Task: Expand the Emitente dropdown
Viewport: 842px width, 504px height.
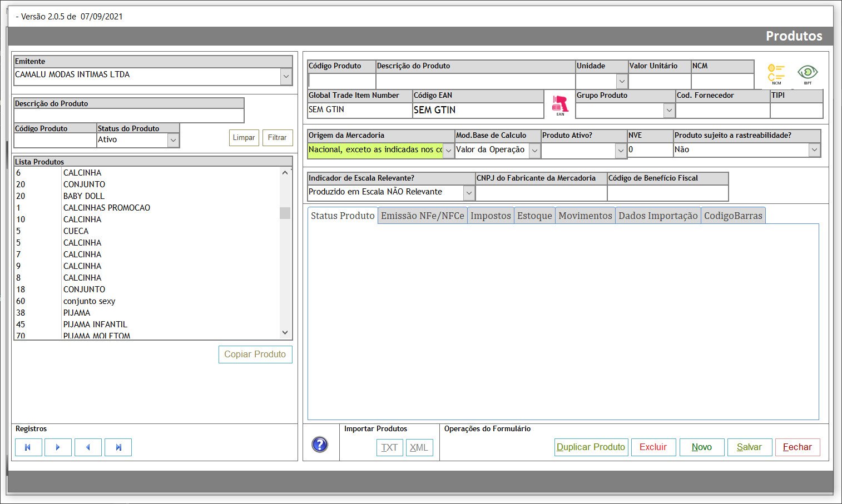Action: pyautogui.click(x=286, y=76)
